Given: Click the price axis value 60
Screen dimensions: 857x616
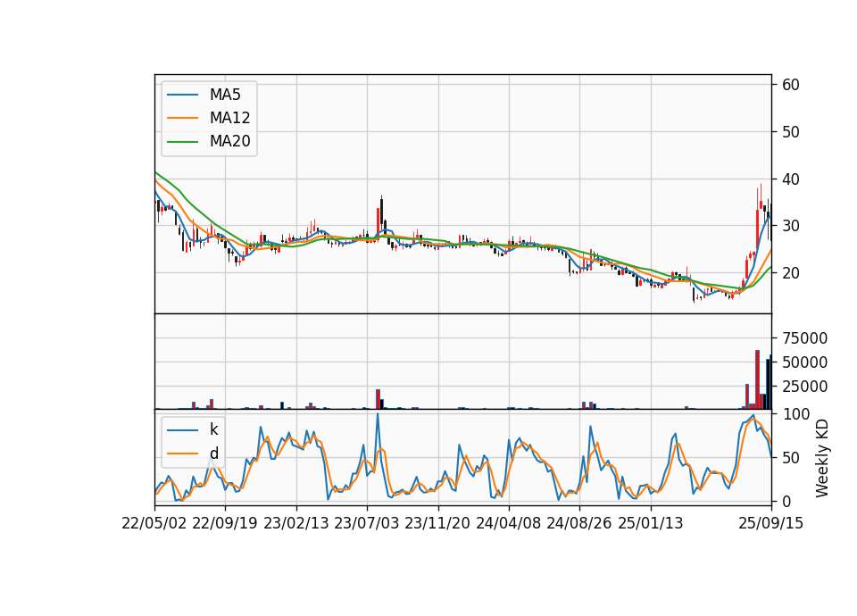Looking at the screenshot, I should pyautogui.click(x=791, y=85).
